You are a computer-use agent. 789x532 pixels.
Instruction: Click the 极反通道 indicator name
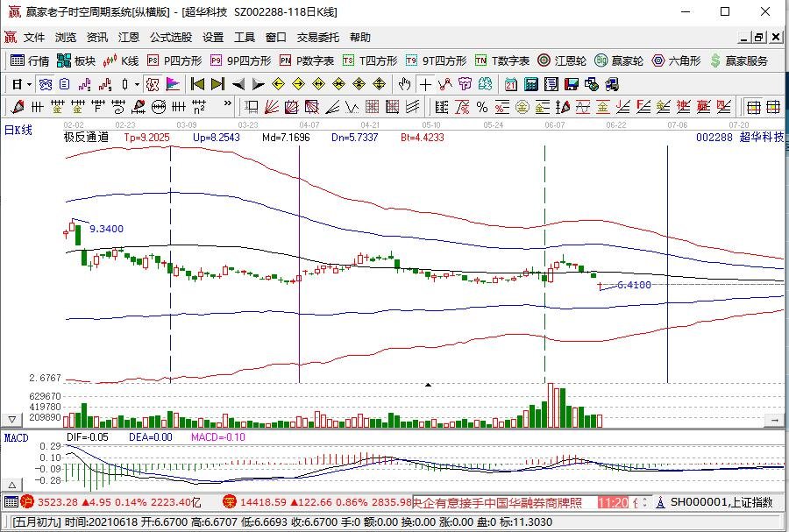[86, 137]
